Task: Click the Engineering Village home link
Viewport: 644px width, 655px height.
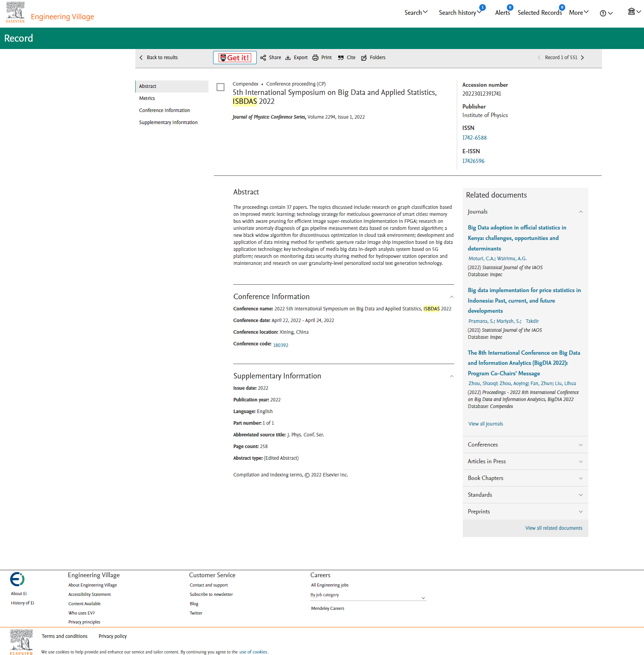Action: pos(62,17)
